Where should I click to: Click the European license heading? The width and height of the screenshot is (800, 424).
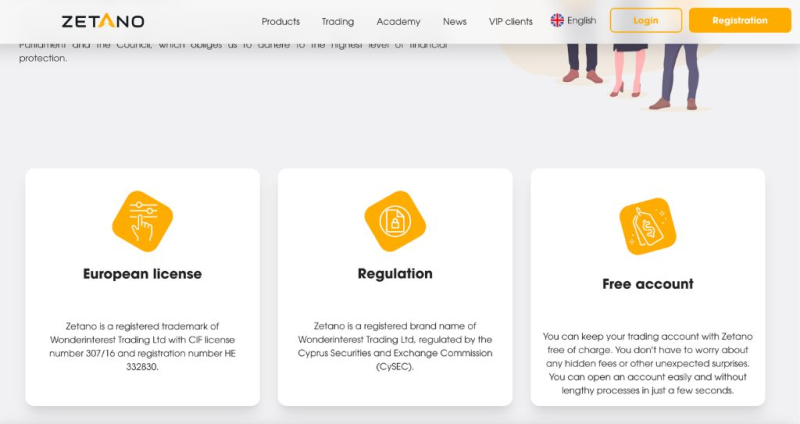click(x=142, y=274)
